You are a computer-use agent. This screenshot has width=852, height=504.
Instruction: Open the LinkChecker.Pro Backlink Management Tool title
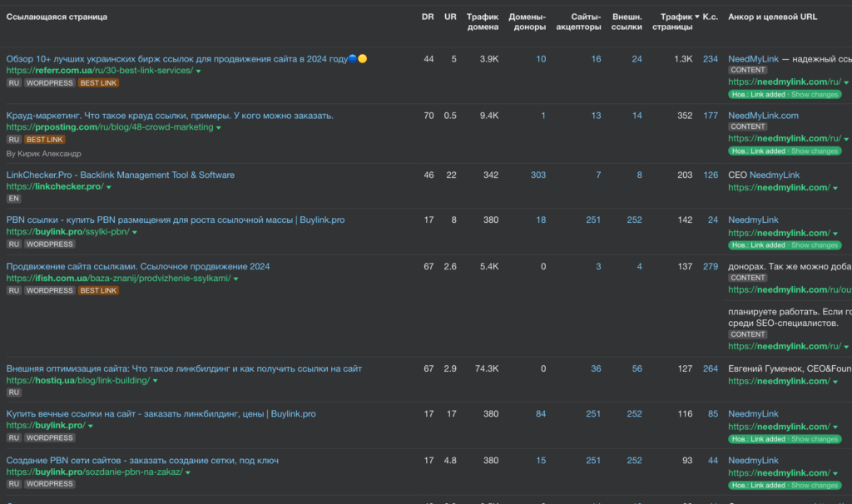(120, 175)
